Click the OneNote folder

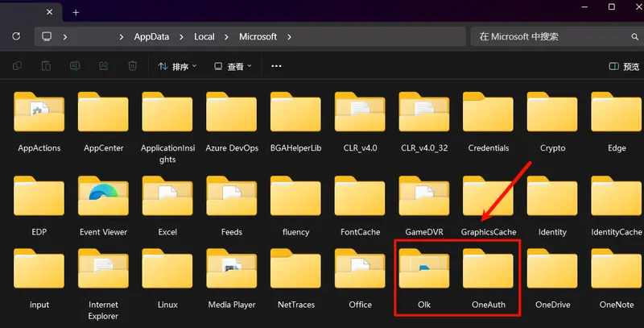click(617, 279)
